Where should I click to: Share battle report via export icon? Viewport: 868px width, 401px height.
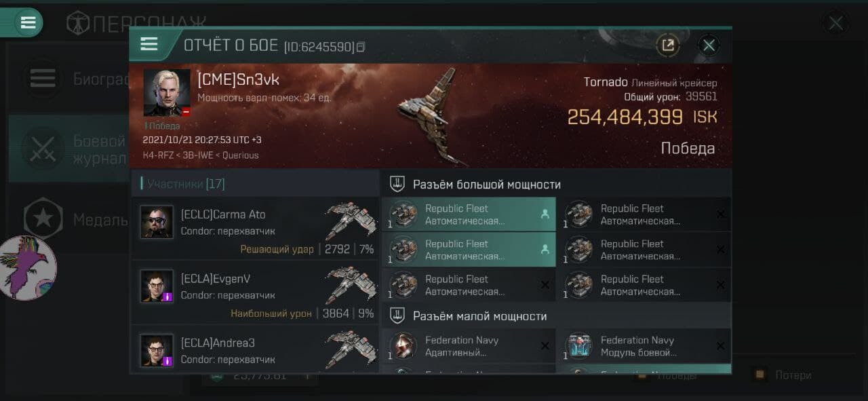coord(668,45)
